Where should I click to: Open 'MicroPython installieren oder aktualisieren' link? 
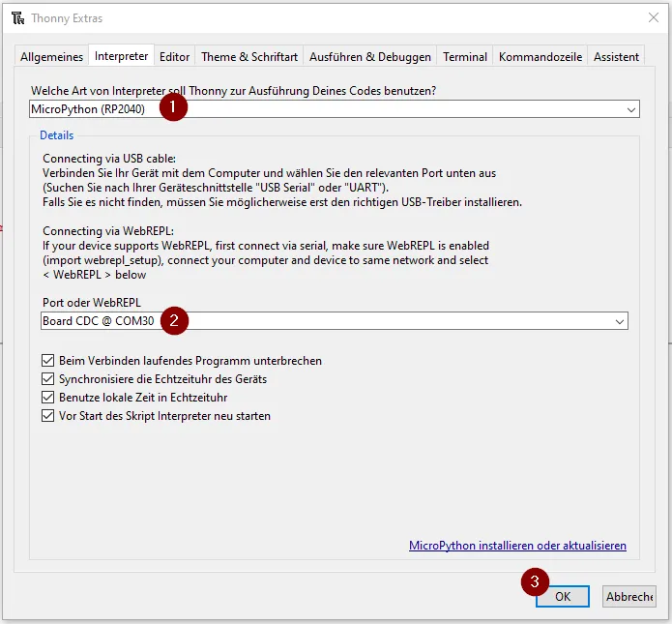pyautogui.click(x=517, y=546)
